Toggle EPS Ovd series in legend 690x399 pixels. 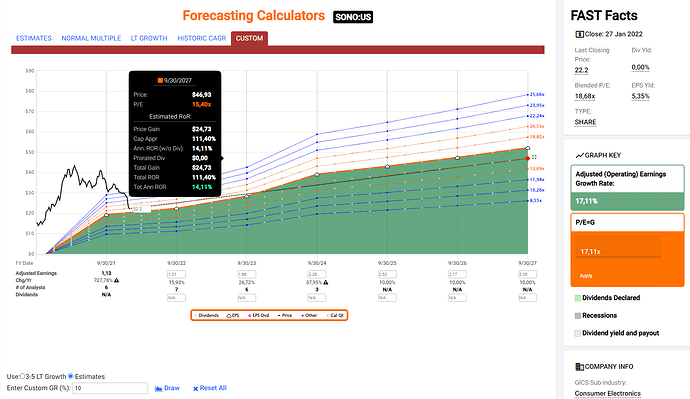click(x=259, y=315)
